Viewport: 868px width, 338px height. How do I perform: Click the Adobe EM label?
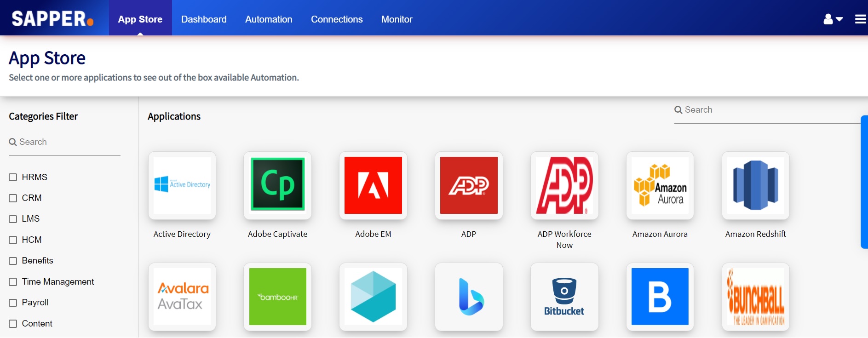click(x=373, y=234)
